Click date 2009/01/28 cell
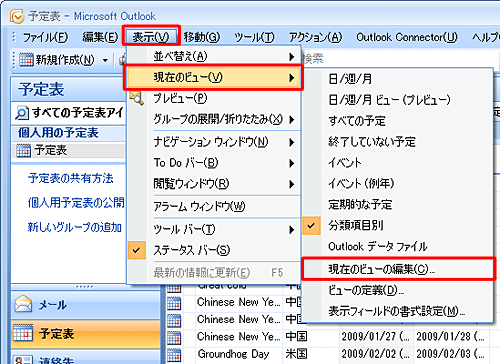Screen dimensions: 500x364 tap(450, 336)
